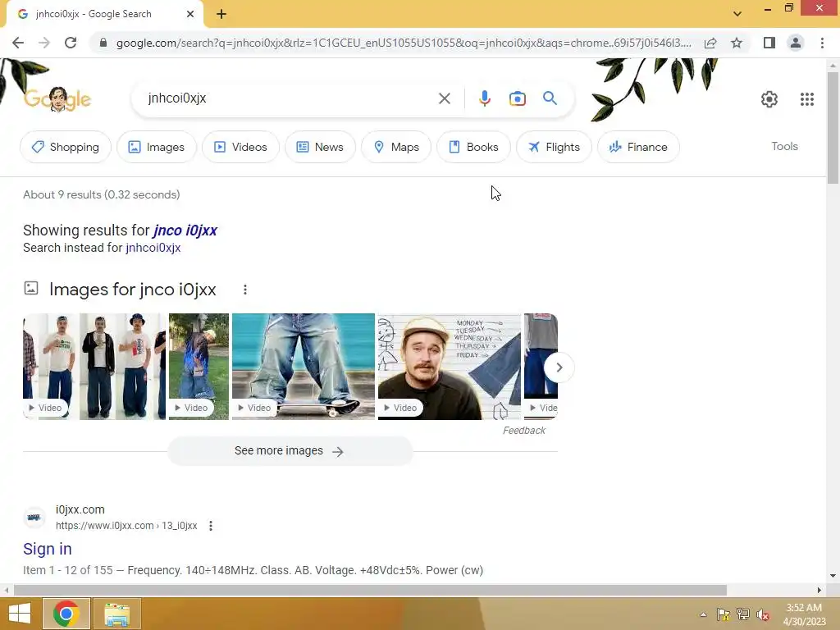This screenshot has height=630, width=840.
Task: Click the Google doodle logo
Action: click(57, 99)
